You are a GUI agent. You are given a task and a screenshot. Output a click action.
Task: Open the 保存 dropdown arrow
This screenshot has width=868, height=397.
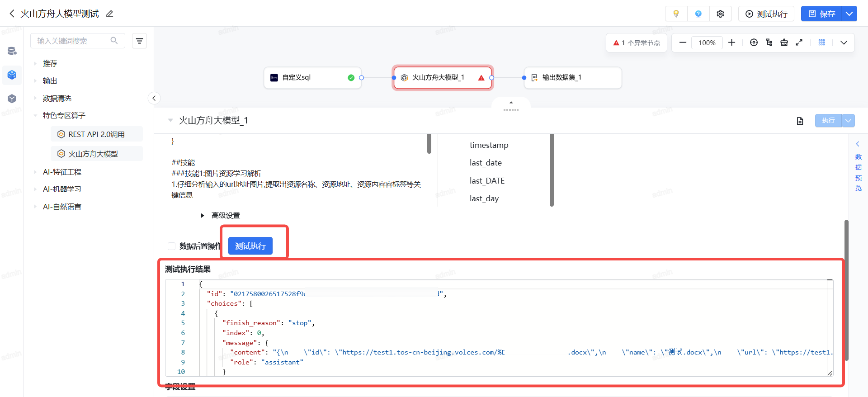click(849, 14)
